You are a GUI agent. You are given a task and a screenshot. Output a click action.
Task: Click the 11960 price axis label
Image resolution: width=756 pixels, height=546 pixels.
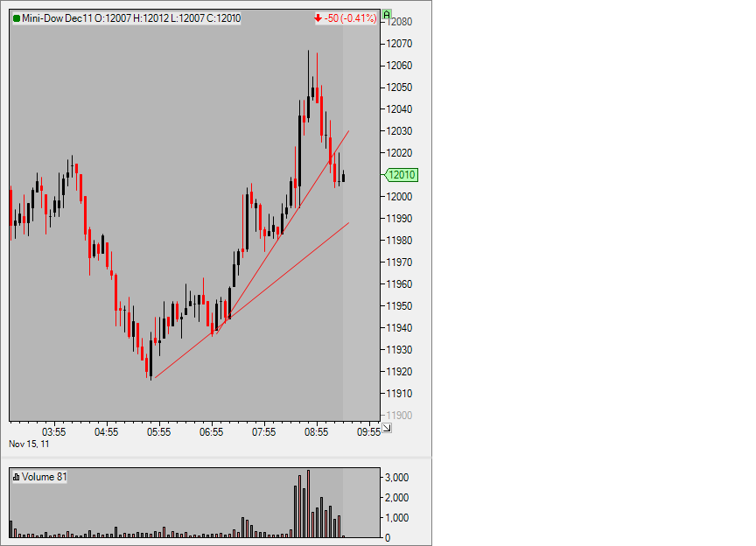point(399,284)
